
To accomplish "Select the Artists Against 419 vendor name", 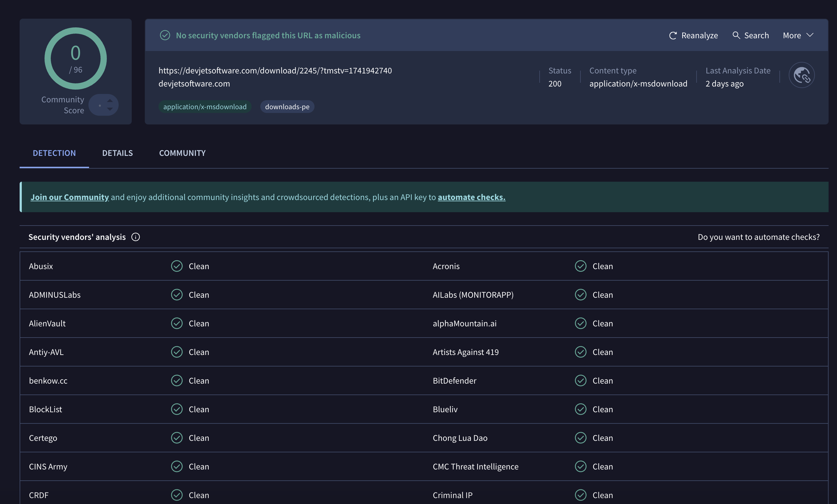I will click(466, 352).
